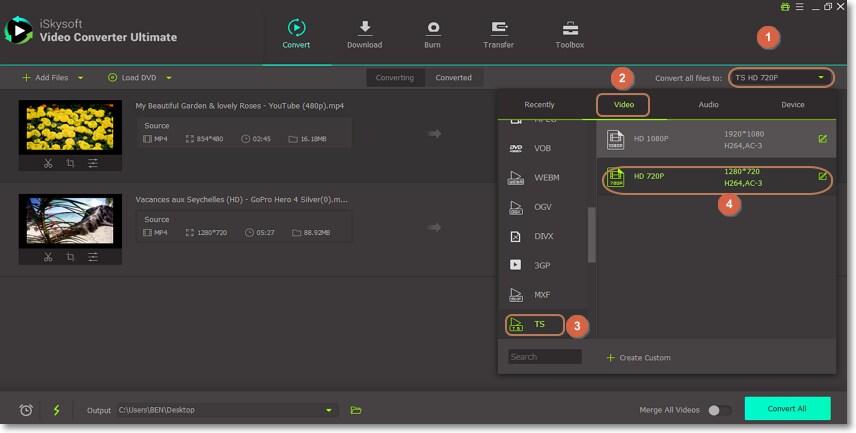Open effects settings for Seychelles video
The image size is (856, 433).
[93, 257]
